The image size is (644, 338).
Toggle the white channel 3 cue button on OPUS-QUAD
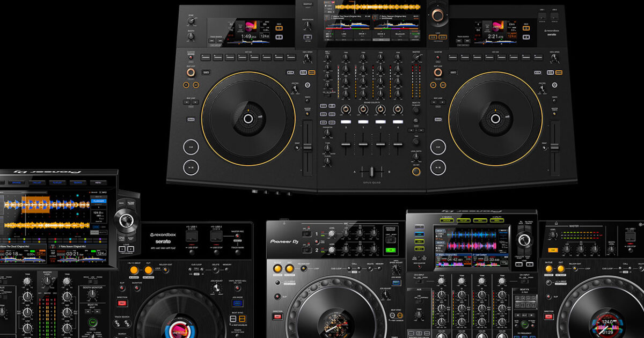click(346, 123)
